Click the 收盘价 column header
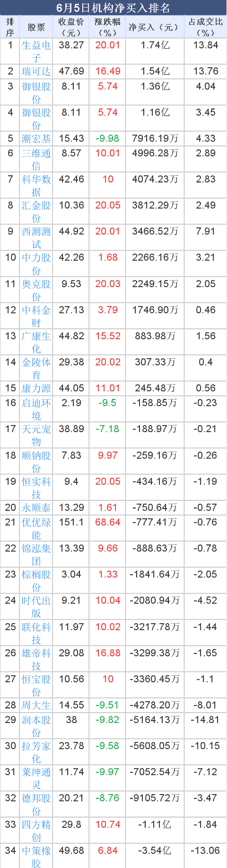This screenshot has width=227, height=868. click(71, 27)
